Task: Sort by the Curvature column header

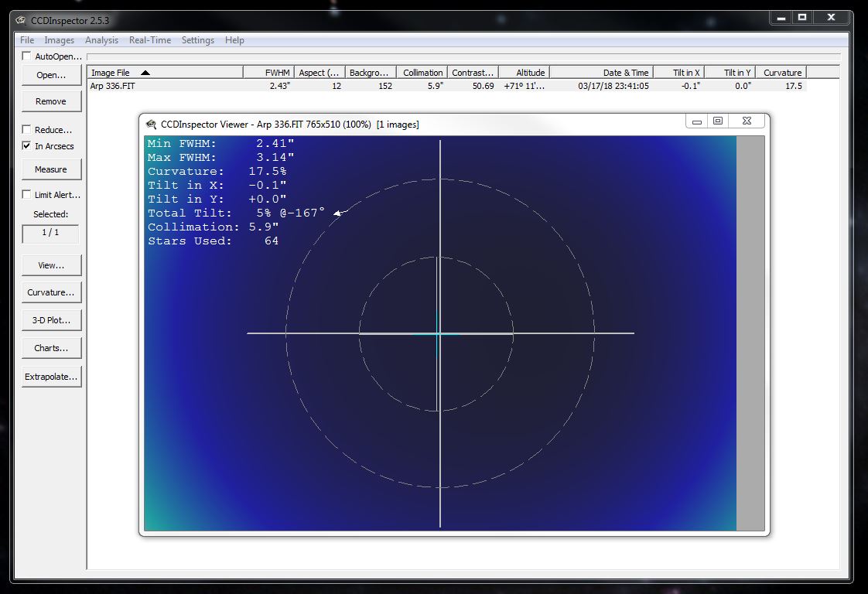Action: [x=781, y=73]
